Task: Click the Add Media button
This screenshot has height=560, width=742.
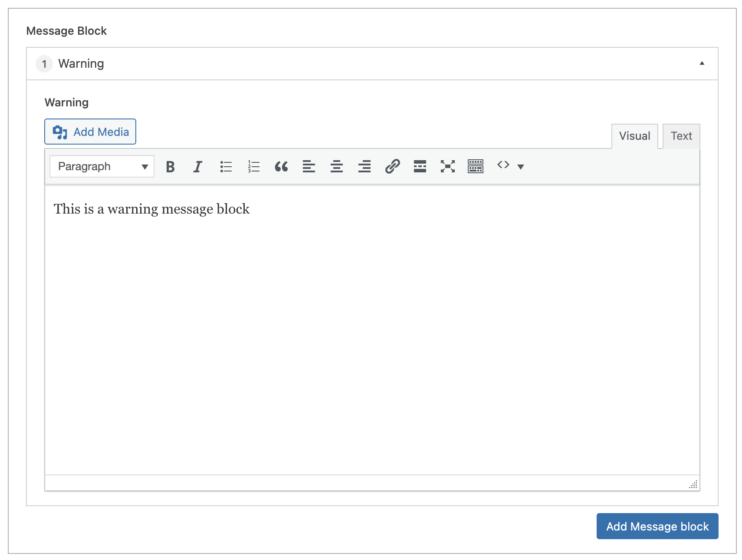Action: point(90,132)
